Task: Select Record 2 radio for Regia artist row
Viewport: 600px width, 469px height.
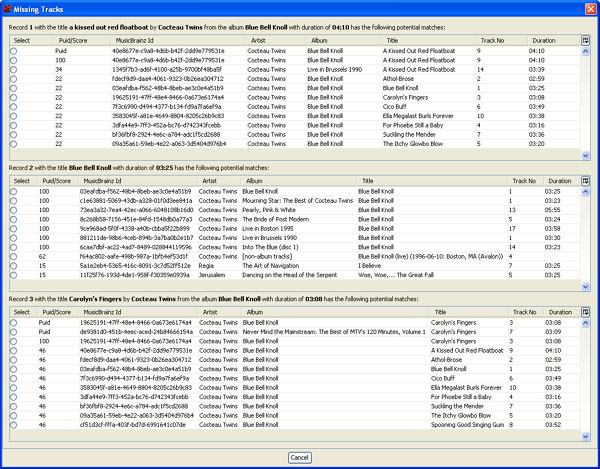Action: (x=14, y=266)
